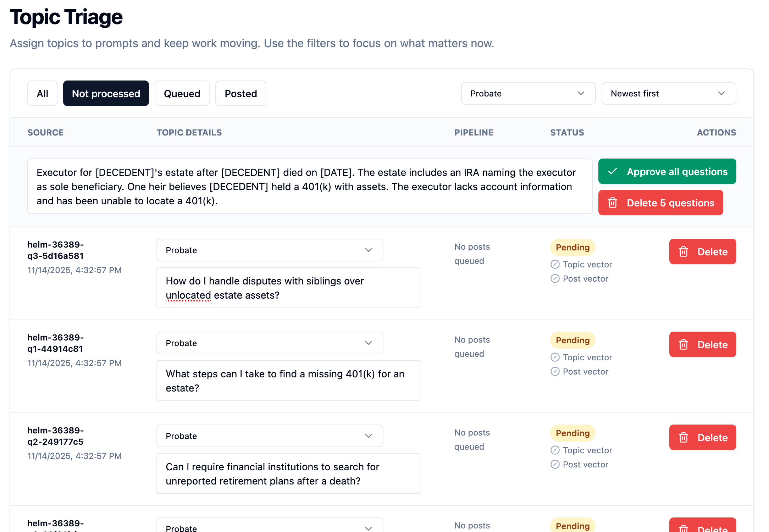Open the topic dropdown for the q1-44914c81 row

(270, 343)
